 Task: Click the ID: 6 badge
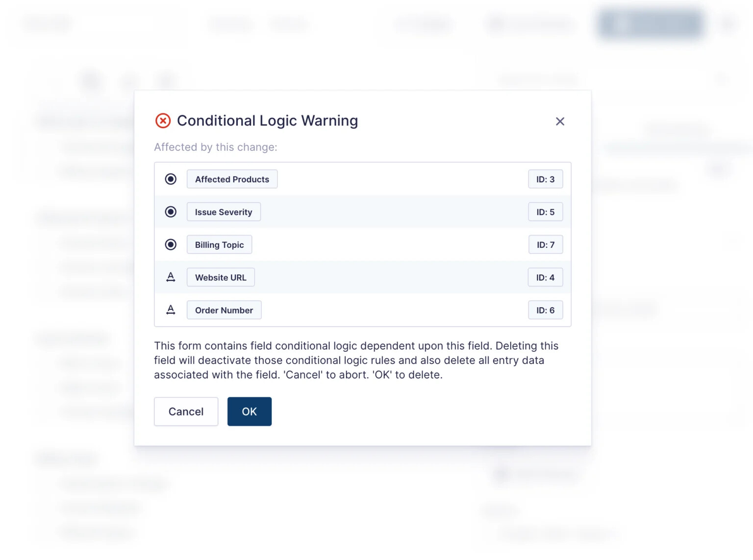click(545, 310)
